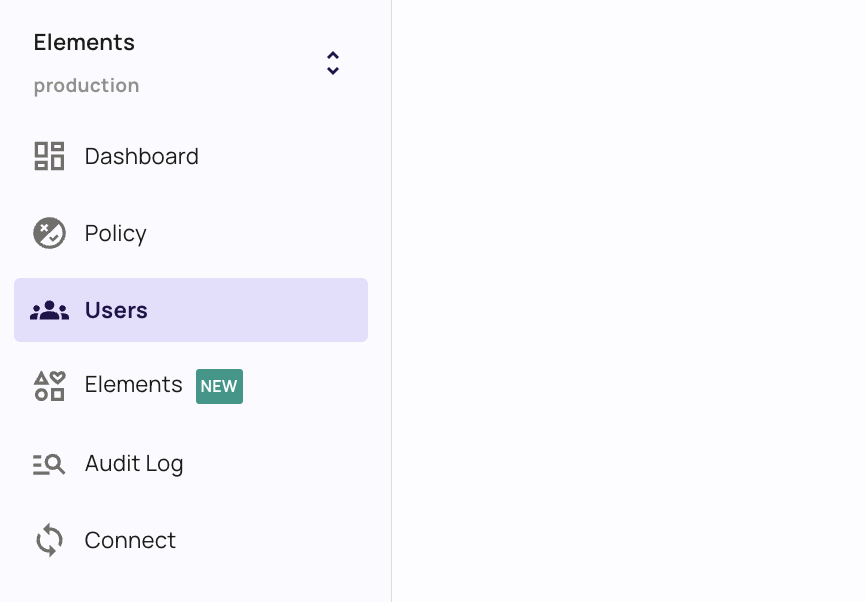This screenshot has width=866, height=602.
Task: Click the NEW badge next to Elements
Action: (x=219, y=386)
